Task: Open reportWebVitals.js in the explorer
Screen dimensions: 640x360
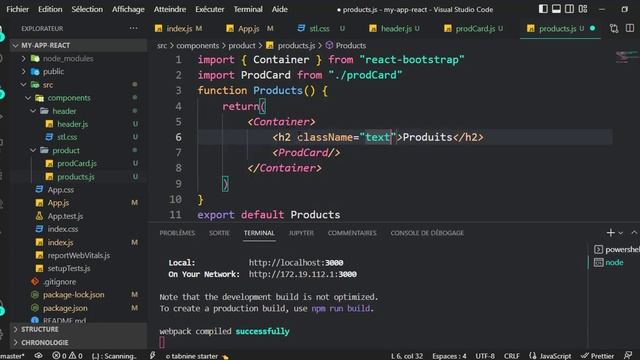Action: tap(78, 255)
